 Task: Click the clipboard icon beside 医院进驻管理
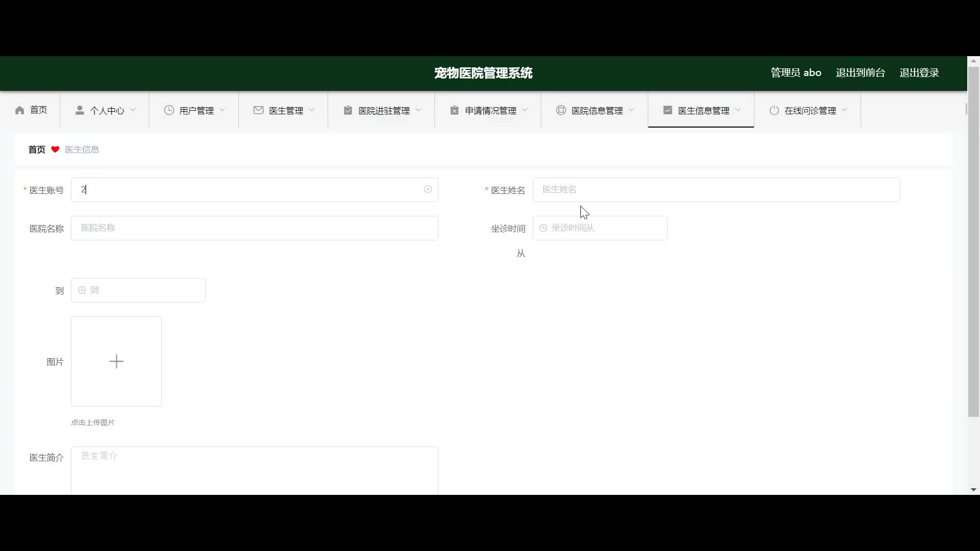(x=348, y=110)
